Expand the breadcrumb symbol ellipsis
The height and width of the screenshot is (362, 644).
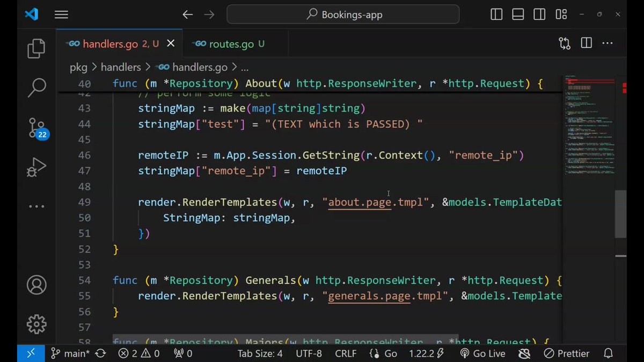pyautogui.click(x=245, y=68)
